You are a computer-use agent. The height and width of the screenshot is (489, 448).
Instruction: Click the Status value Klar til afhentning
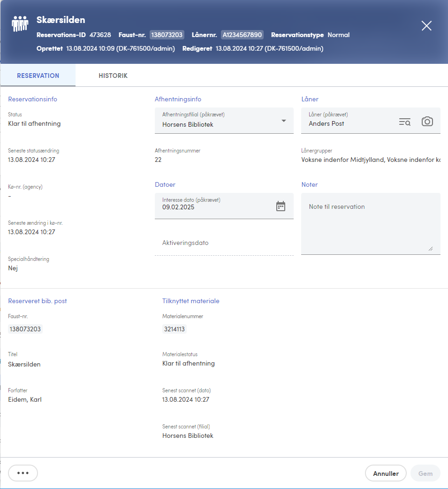pos(34,123)
